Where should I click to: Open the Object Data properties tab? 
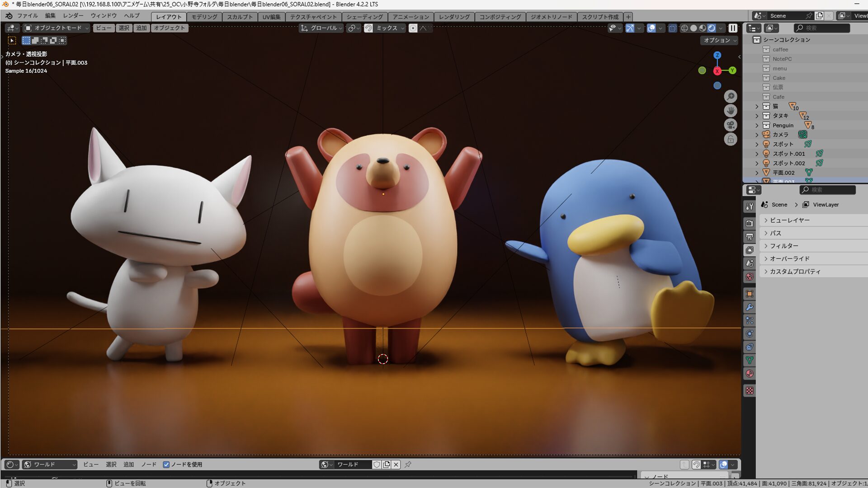[750, 360]
